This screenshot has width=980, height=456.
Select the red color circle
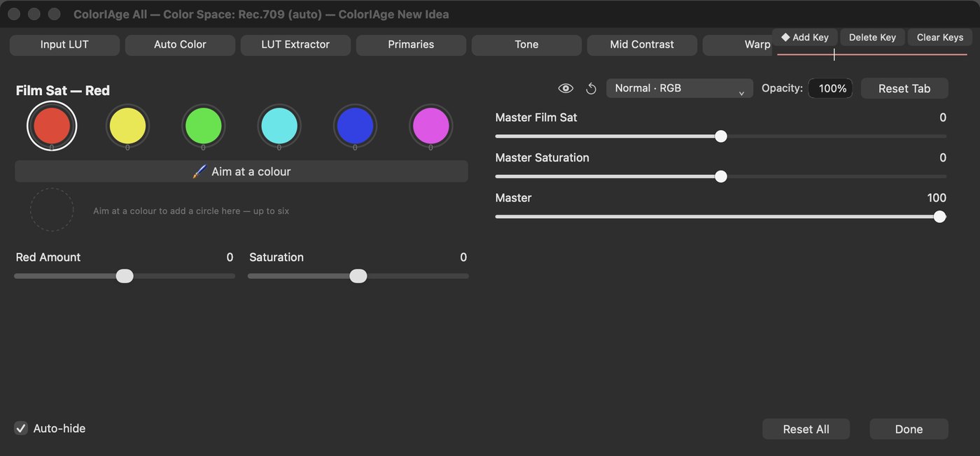coord(52,126)
